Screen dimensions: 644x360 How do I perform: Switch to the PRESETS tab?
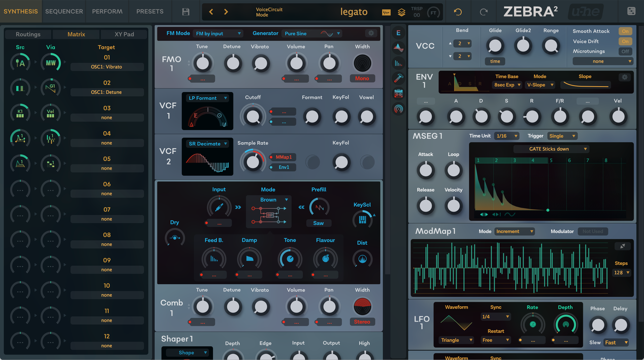click(x=150, y=11)
